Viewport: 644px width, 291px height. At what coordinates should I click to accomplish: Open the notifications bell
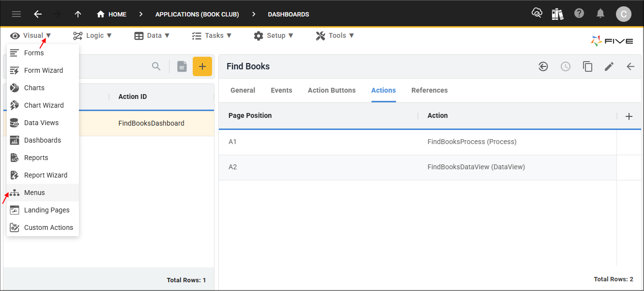[600, 14]
